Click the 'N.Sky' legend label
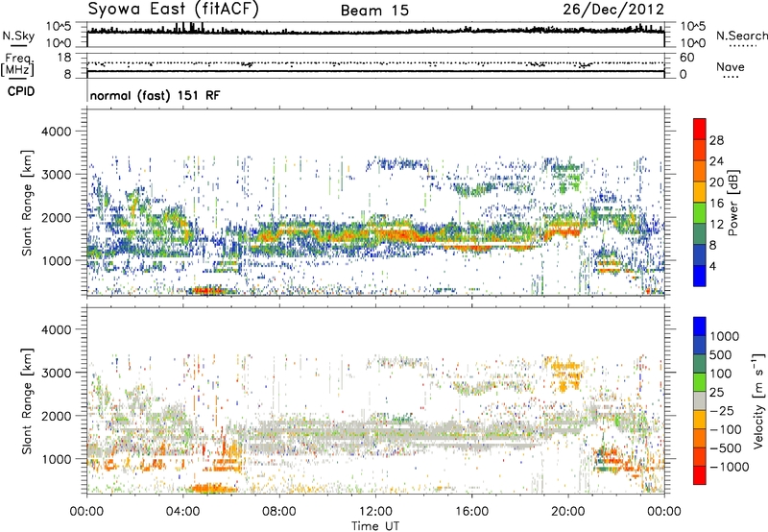Viewport: 768px width, 532px height. coord(18,36)
